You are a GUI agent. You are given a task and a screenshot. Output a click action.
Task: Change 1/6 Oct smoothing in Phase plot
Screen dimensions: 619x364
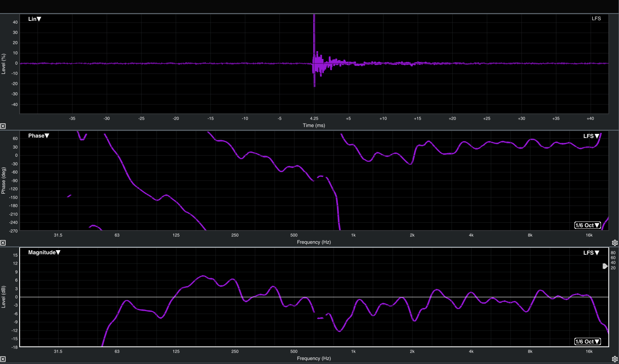point(587,225)
